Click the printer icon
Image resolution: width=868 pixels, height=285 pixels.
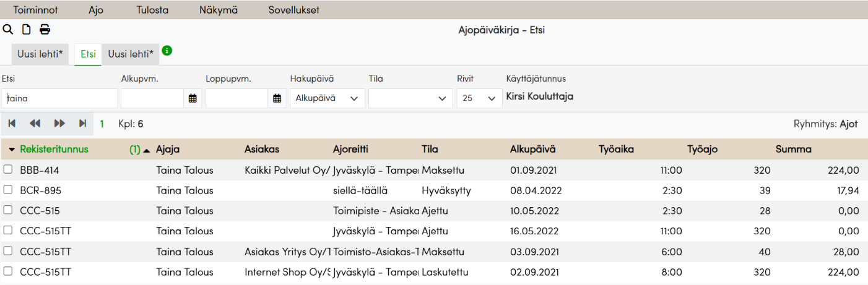pos(45,30)
